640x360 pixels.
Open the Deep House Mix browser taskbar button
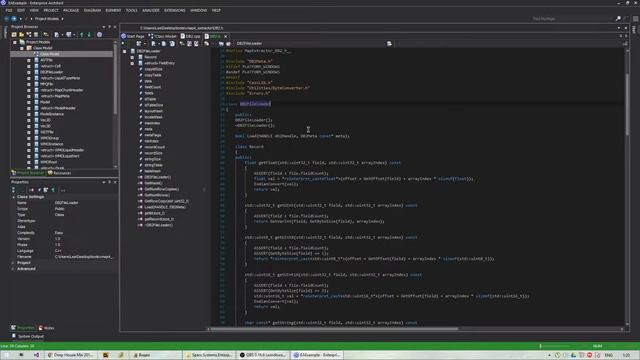pyautogui.click(x=70, y=355)
